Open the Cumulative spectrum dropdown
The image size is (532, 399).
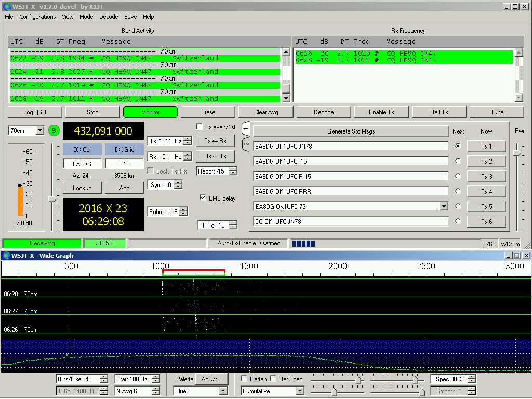tap(300, 391)
